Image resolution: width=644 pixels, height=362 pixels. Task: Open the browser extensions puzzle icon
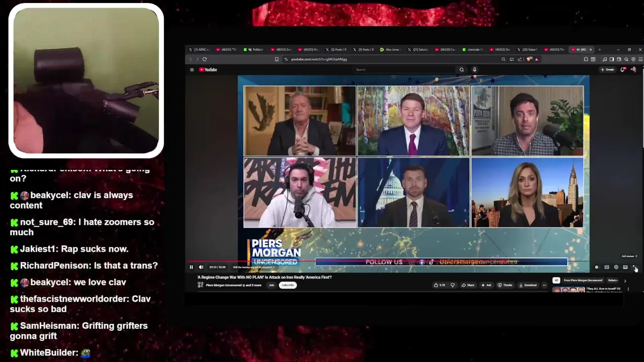coord(586,59)
